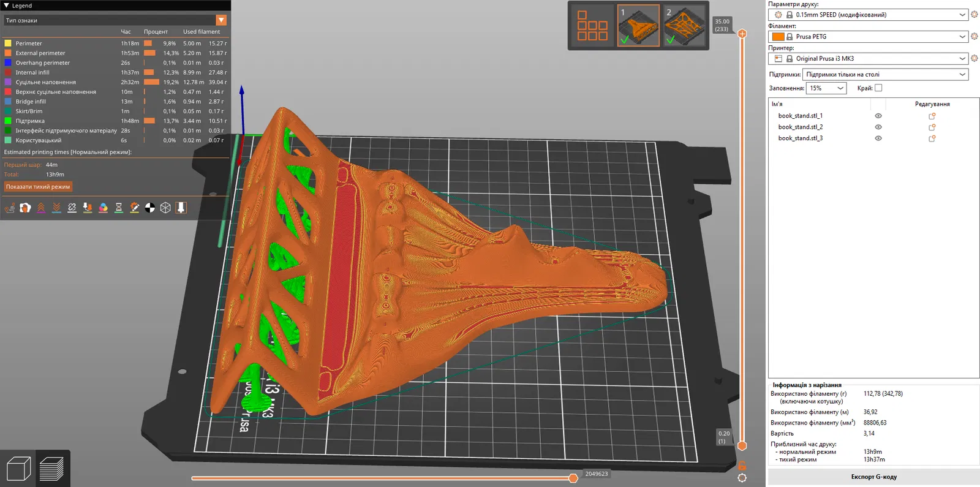Open the Original Prusa i3 MK3 printer dropdown
Image resolution: width=980 pixels, height=487 pixels.
(x=868, y=59)
